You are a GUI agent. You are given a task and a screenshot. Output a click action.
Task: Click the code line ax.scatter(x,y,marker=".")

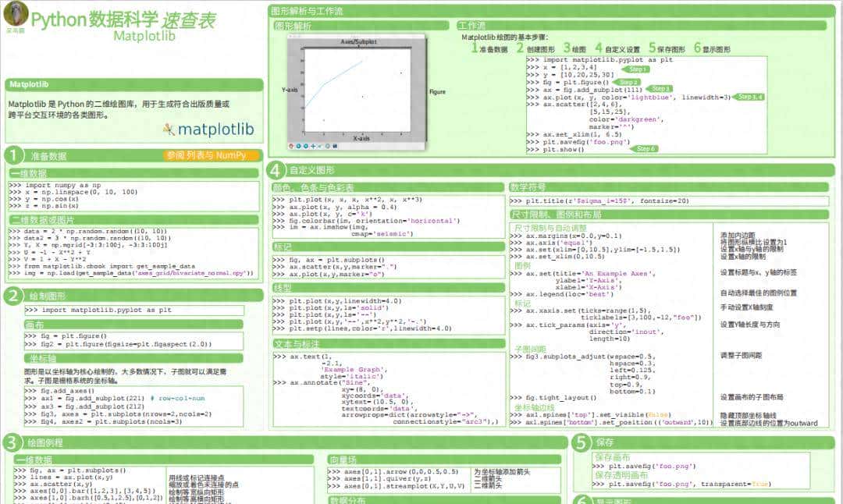pos(335,267)
